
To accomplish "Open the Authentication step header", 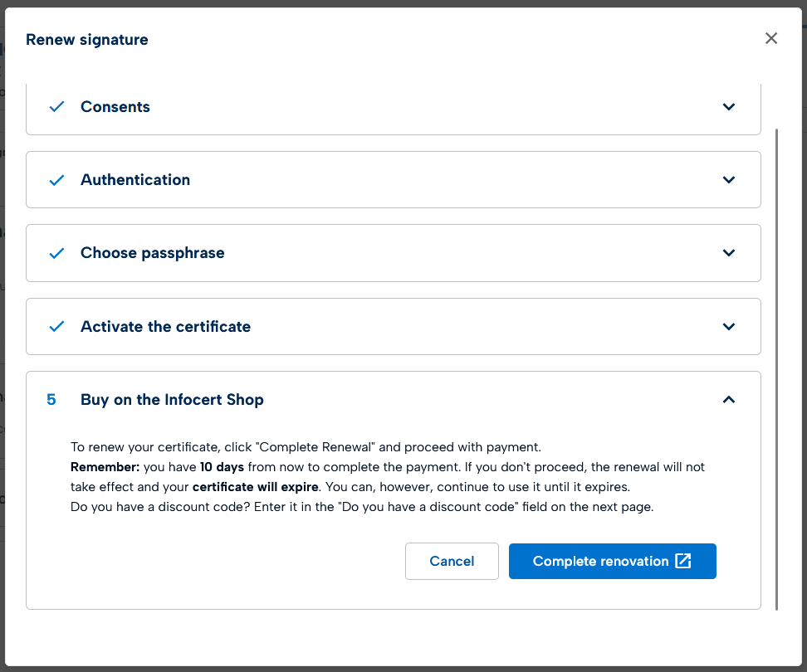I will (135, 180).
